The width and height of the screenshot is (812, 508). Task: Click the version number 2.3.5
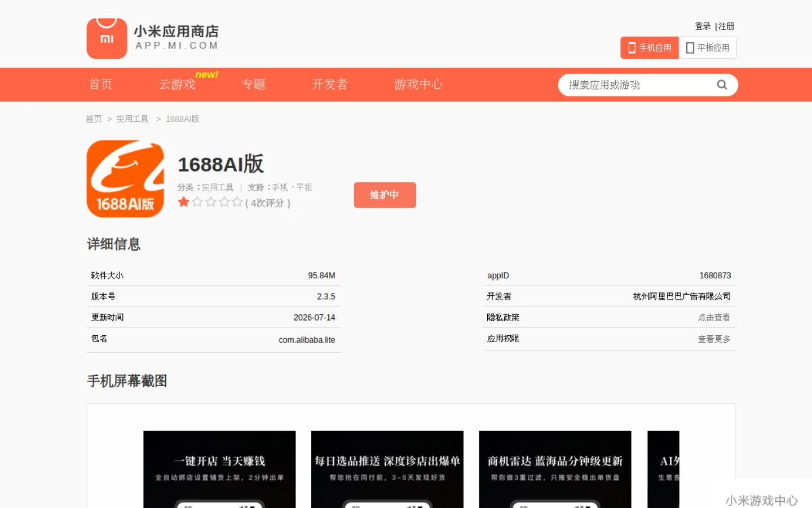tap(326, 296)
